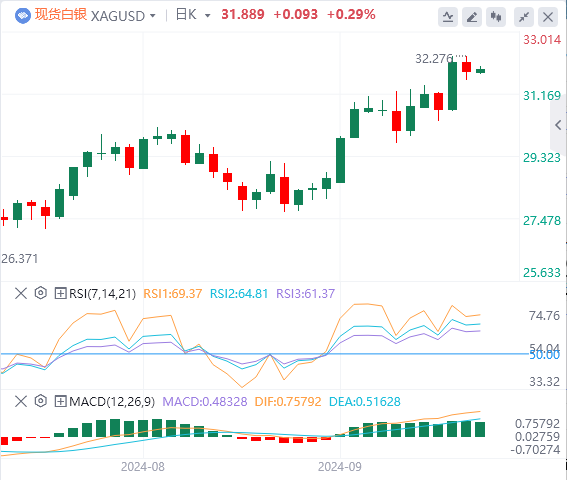Click the RSI3:61.37 value

[306, 293]
